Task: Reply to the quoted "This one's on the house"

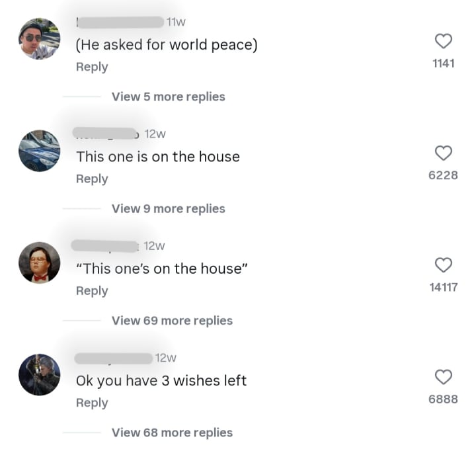Action: tap(92, 291)
